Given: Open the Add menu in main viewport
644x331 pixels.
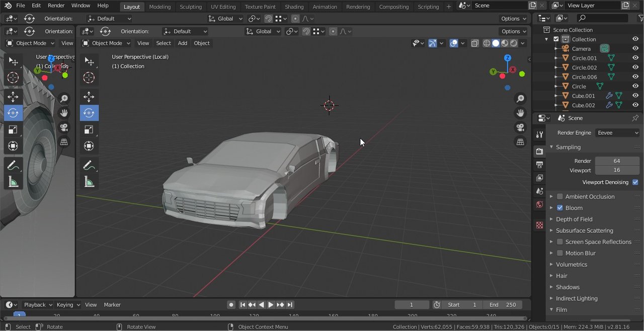Looking at the screenshot, I should coord(183,43).
